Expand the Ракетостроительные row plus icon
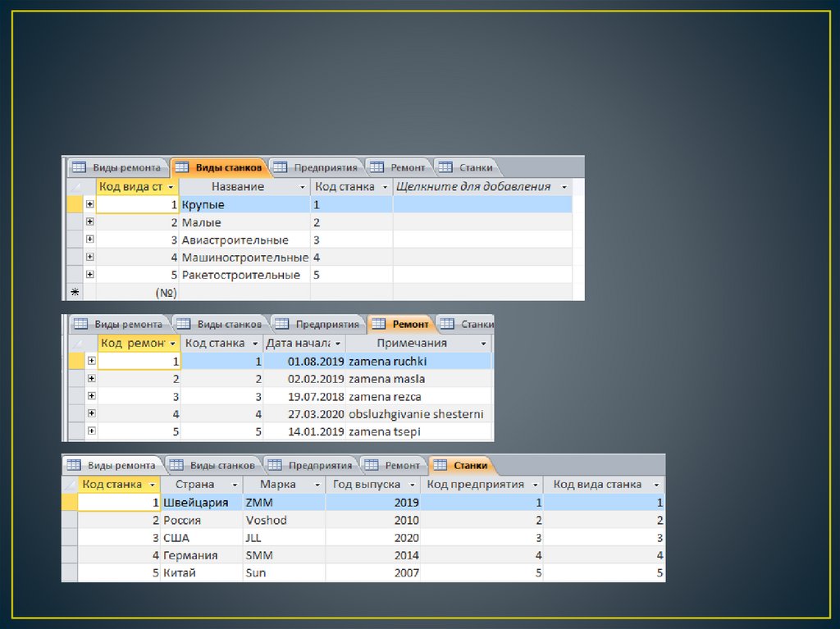 [89, 275]
